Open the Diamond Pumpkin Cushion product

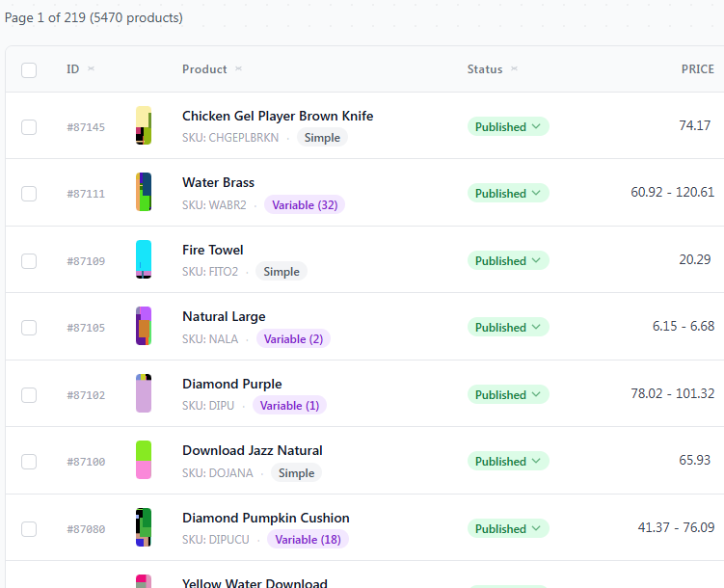pyautogui.click(x=265, y=518)
